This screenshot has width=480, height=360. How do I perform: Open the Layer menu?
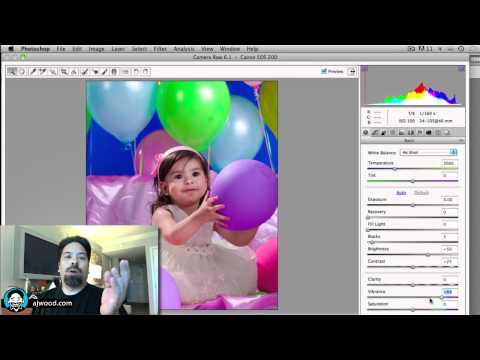pos(118,49)
